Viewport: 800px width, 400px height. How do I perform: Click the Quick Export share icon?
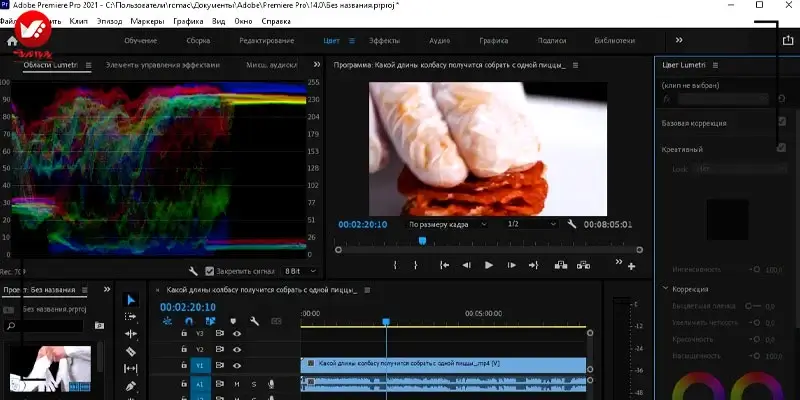point(788,40)
